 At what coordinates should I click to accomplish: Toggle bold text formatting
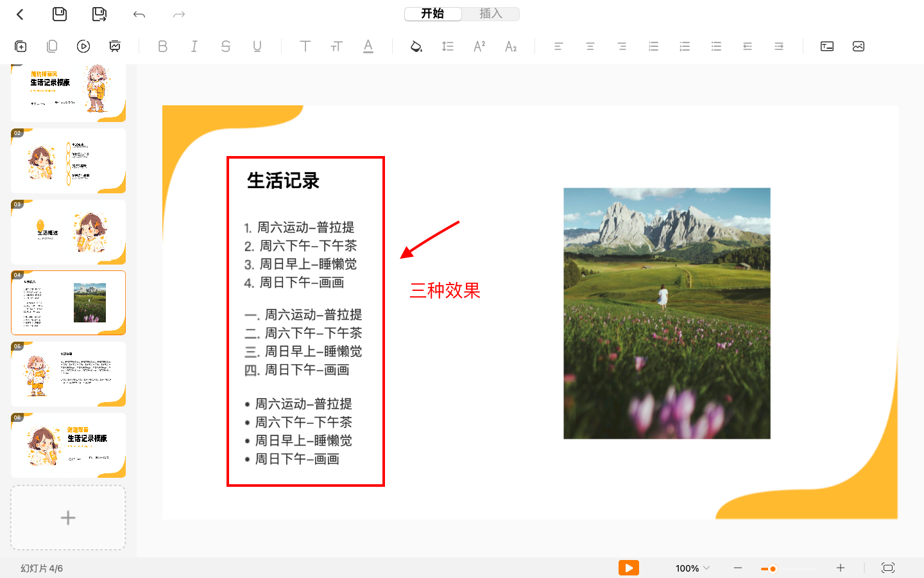162,46
